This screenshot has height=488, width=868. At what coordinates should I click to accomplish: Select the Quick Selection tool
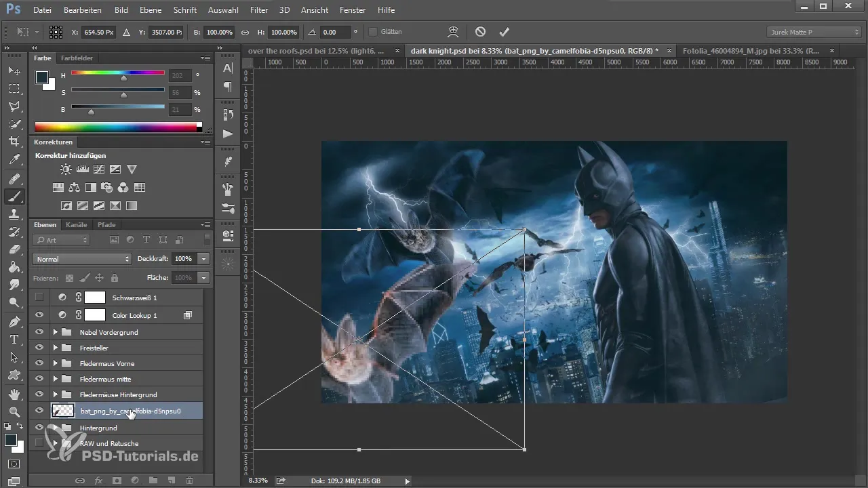click(x=14, y=124)
